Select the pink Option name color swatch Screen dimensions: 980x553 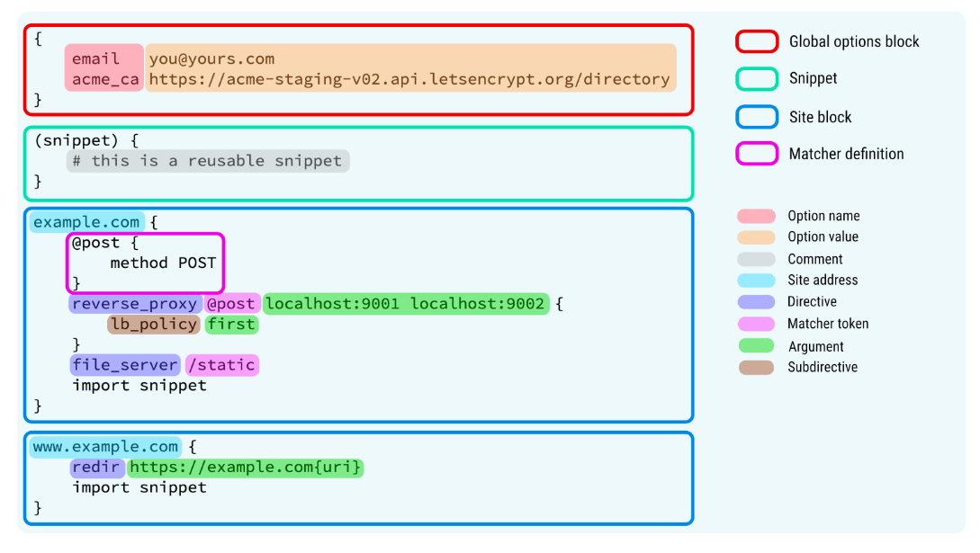click(756, 216)
